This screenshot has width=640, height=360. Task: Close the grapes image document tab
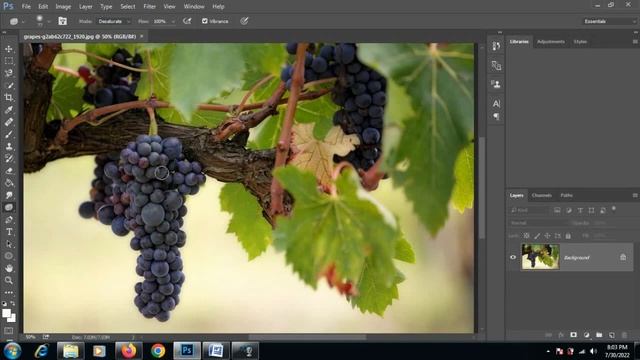[x=142, y=36]
